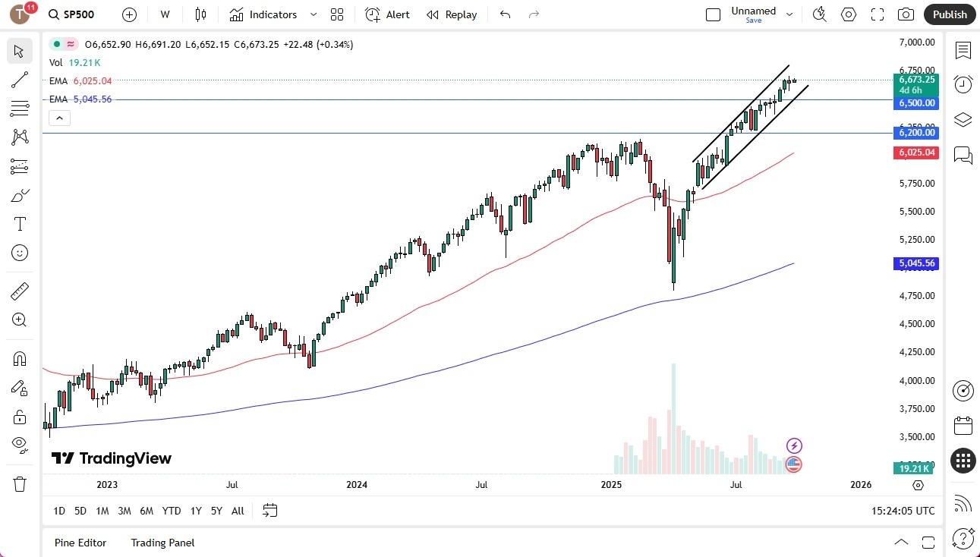Select the Text annotation tool
The image size is (980, 557).
pyautogui.click(x=19, y=223)
